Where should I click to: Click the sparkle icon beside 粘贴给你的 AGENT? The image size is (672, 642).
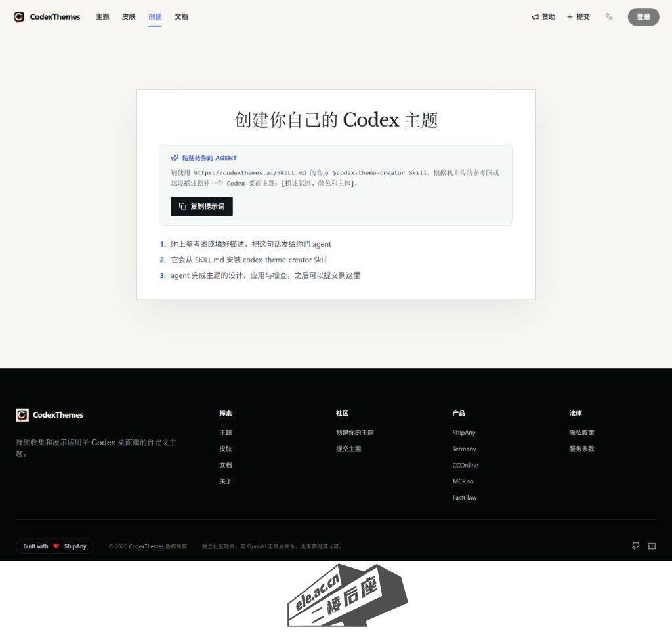(175, 157)
